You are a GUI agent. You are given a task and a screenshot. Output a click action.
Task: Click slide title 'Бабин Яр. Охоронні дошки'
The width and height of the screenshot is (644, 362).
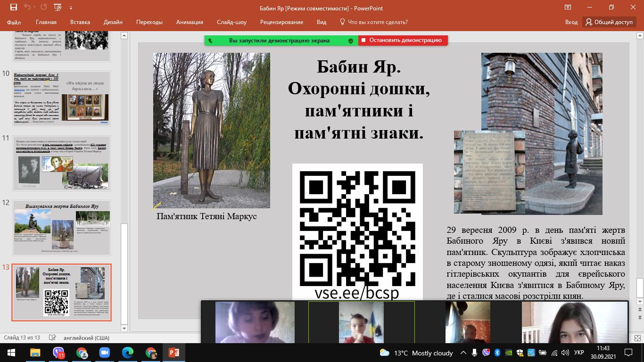tap(359, 99)
